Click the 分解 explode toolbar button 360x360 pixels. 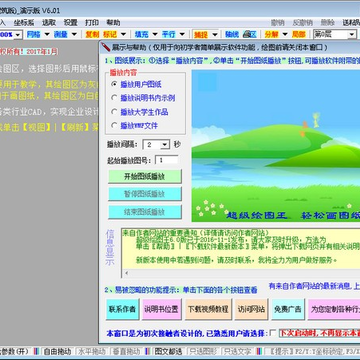(x=271, y=34)
